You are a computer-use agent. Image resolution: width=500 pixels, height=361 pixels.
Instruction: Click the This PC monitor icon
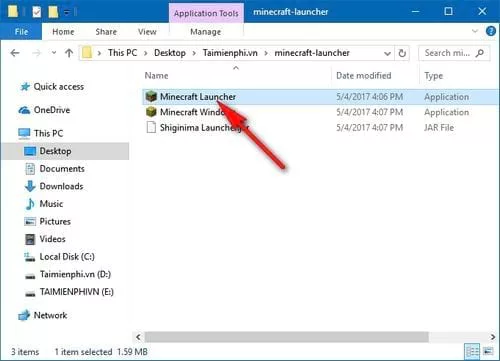[24, 133]
